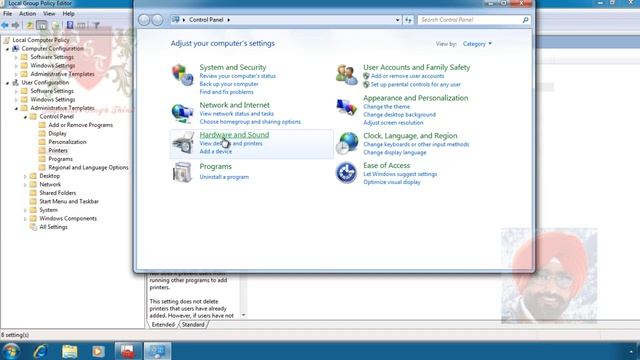Click Choose homegroup and sharing options link
The image size is (640, 360).
coord(250,122)
